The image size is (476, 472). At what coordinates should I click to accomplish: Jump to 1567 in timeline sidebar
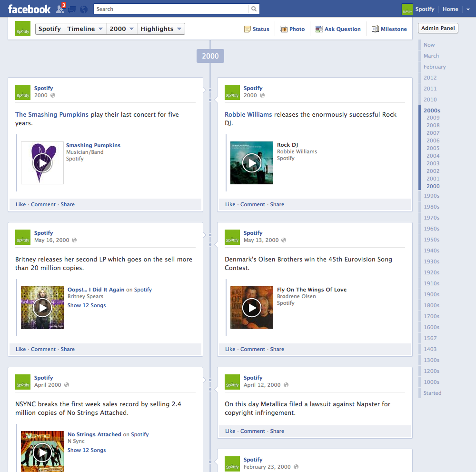tap(430, 338)
